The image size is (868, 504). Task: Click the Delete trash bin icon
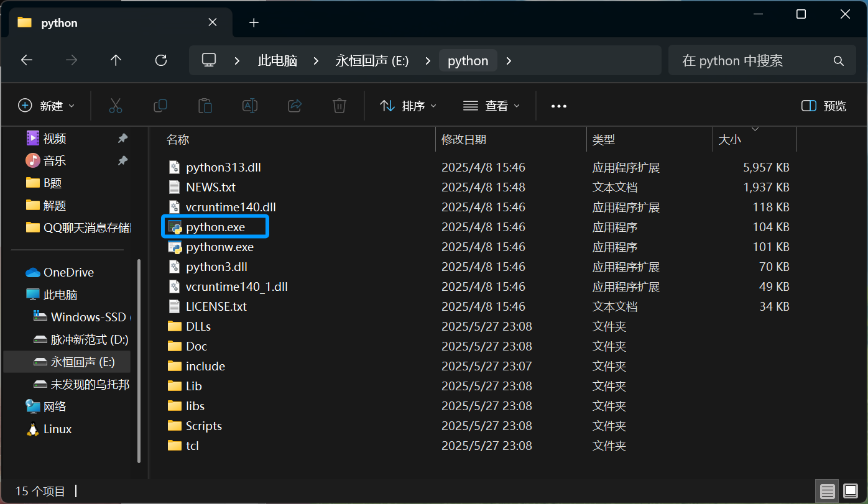339,106
